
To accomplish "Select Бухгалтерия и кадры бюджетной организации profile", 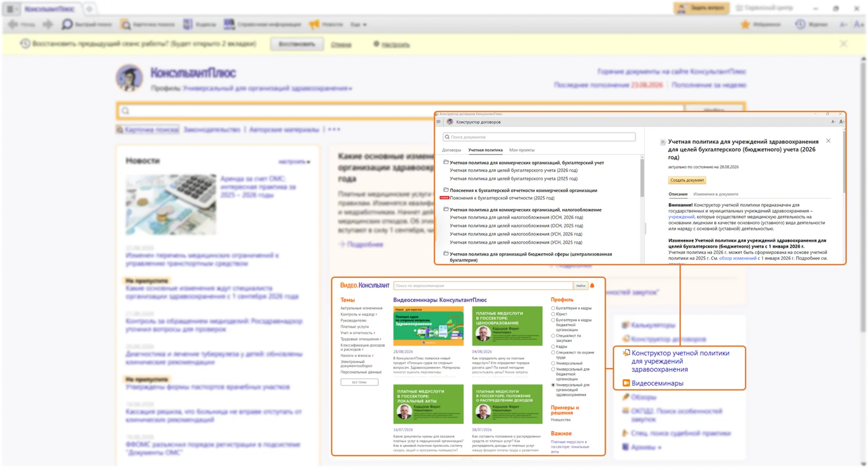I will pyautogui.click(x=553, y=320).
